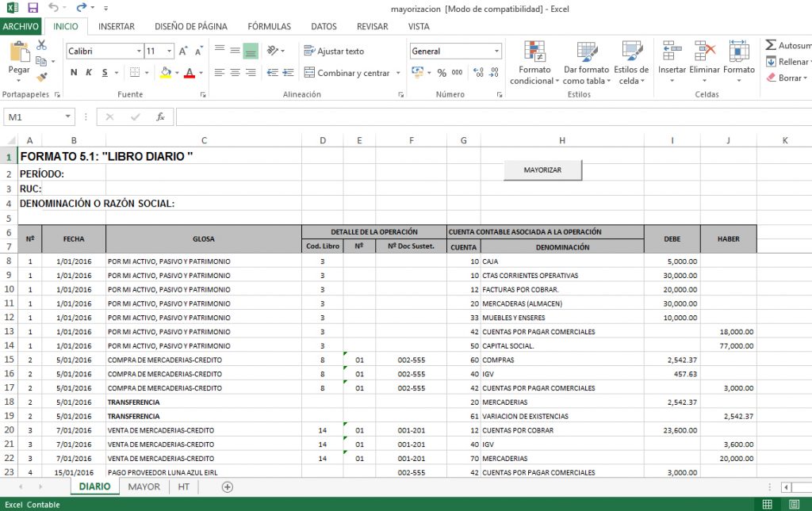Apply red font color A
Image resolution: width=812 pixels, height=511 pixels.
pos(190,72)
